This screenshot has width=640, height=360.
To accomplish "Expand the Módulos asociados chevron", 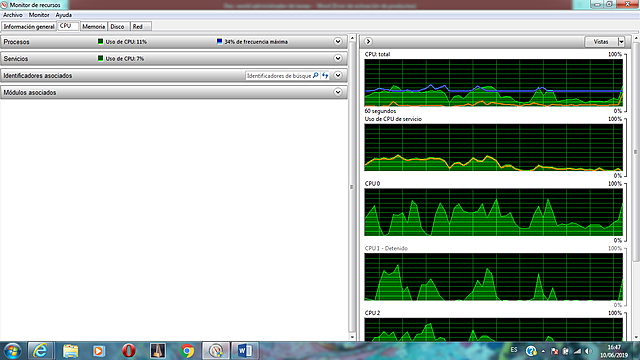I will click(x=338, y=92).
